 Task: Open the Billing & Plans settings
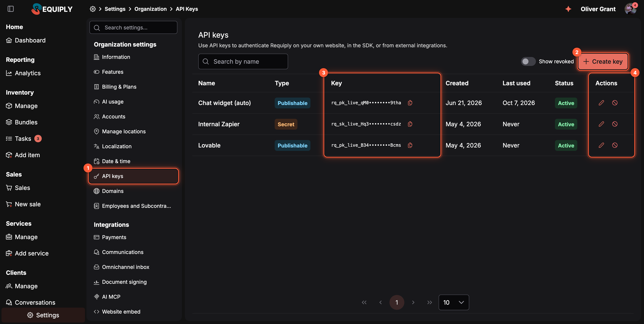tap(133, 87)
